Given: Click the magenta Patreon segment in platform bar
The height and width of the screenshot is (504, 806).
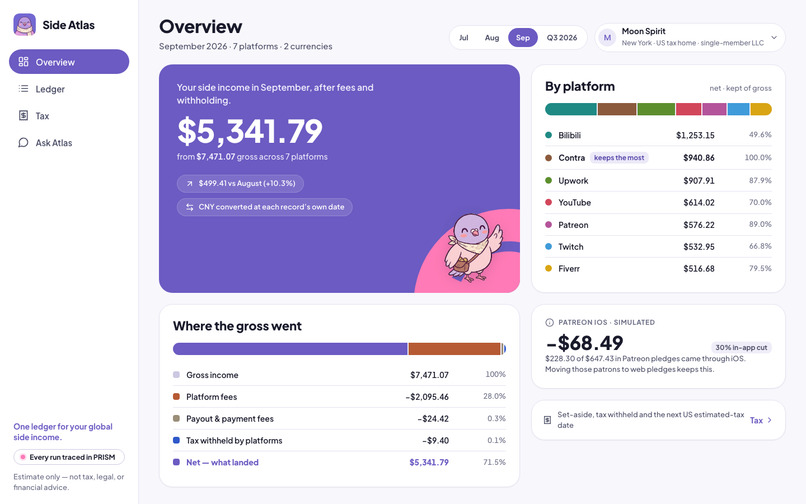Looking at the screenshot, I should 715,109.
